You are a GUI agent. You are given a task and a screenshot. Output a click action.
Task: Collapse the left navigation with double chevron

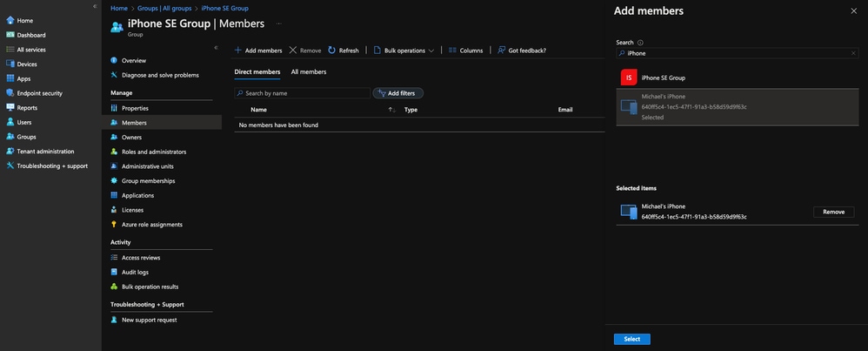(95, 6)
